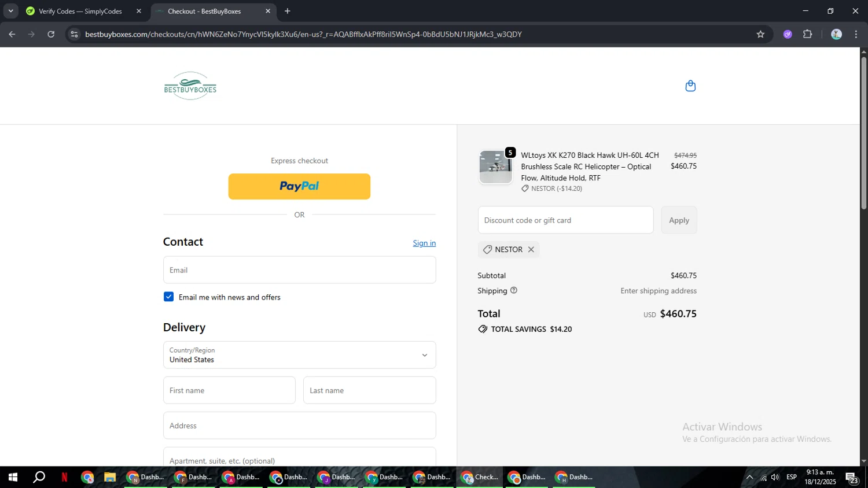Image resolution: width=868 pixels, height=488 pixels.
Task: View site information icon in address bar
Action: (x=74, y=34)
